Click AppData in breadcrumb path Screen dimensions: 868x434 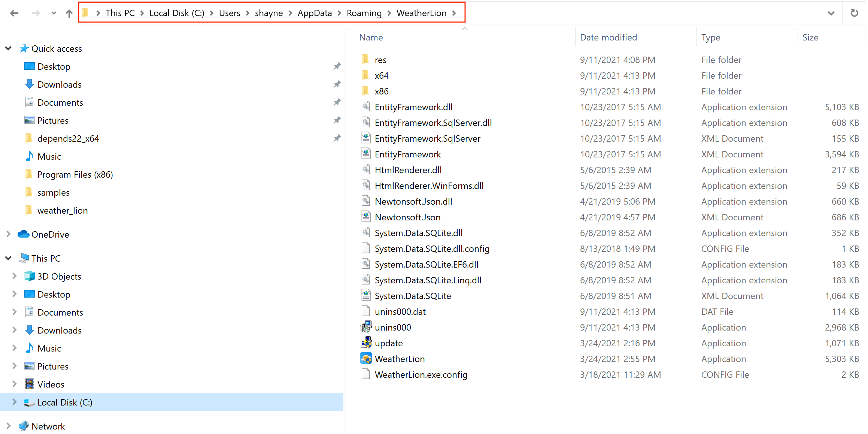(315, 13)
